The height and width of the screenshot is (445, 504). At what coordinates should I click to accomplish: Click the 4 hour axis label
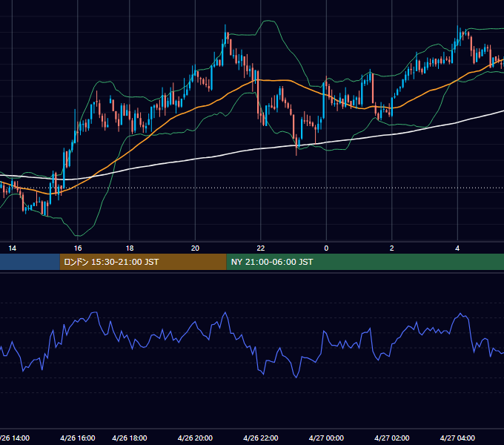[457, 248]
